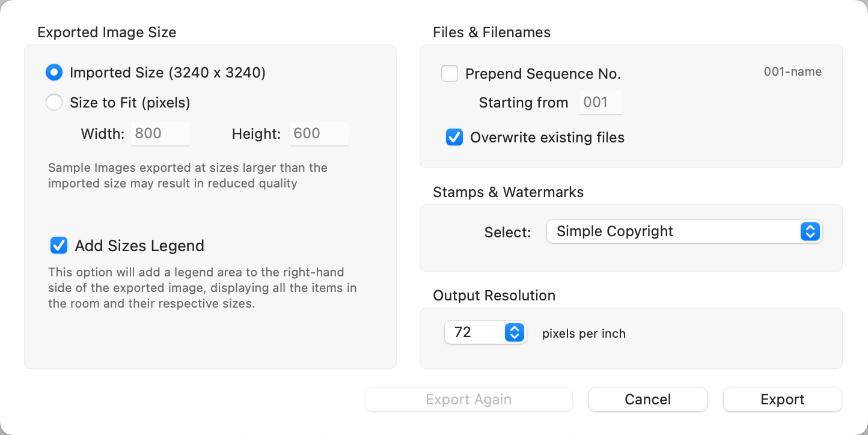
Task: Click the Starting from number field
Action: pyautogui.click(x=600, y=103)
